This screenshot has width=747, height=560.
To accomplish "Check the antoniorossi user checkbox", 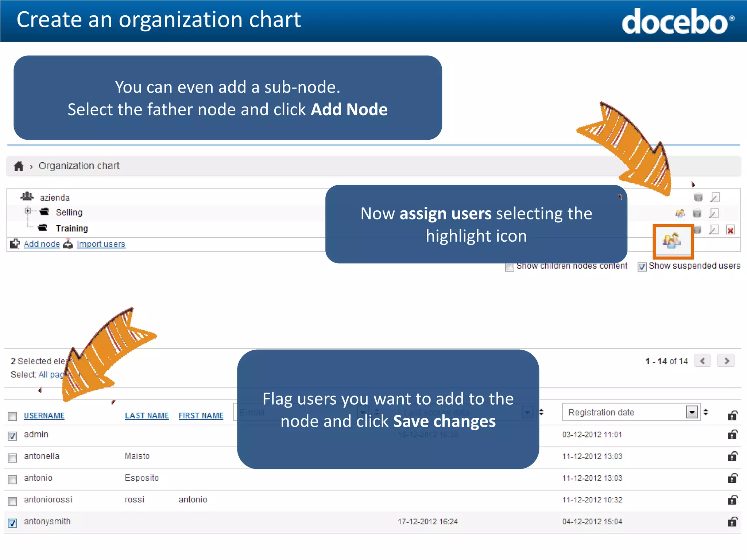I will point(12,501).
